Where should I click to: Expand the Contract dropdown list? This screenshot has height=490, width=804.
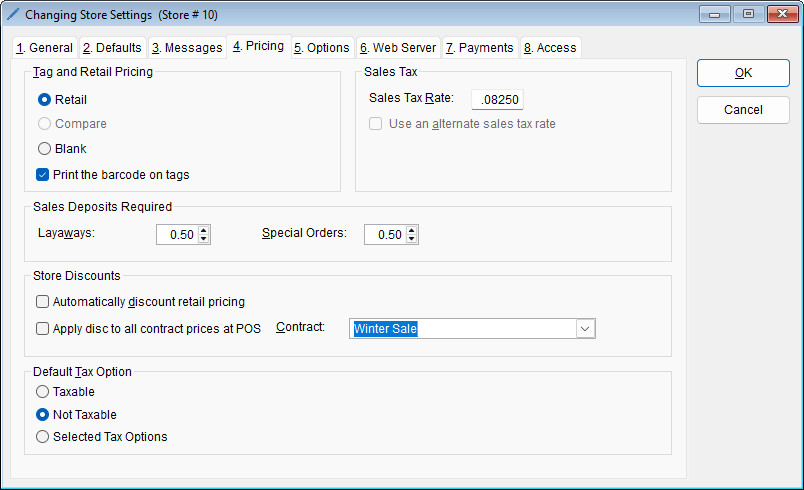tap(585, 329)
